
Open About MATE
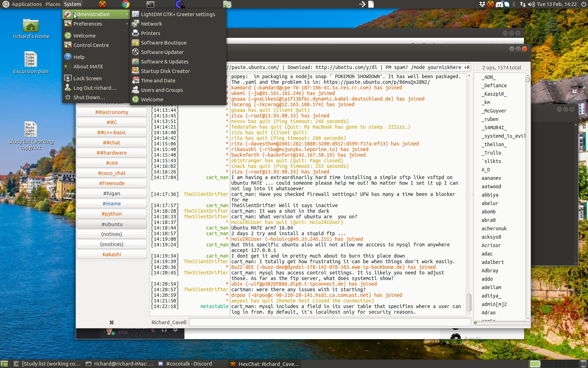click(96, 67)
